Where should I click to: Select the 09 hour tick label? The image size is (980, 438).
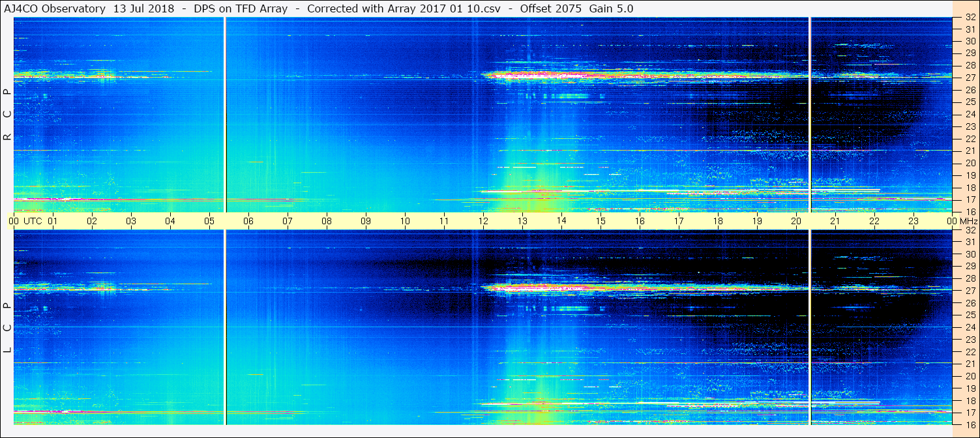pyautogui.click(x=366, y=221)
